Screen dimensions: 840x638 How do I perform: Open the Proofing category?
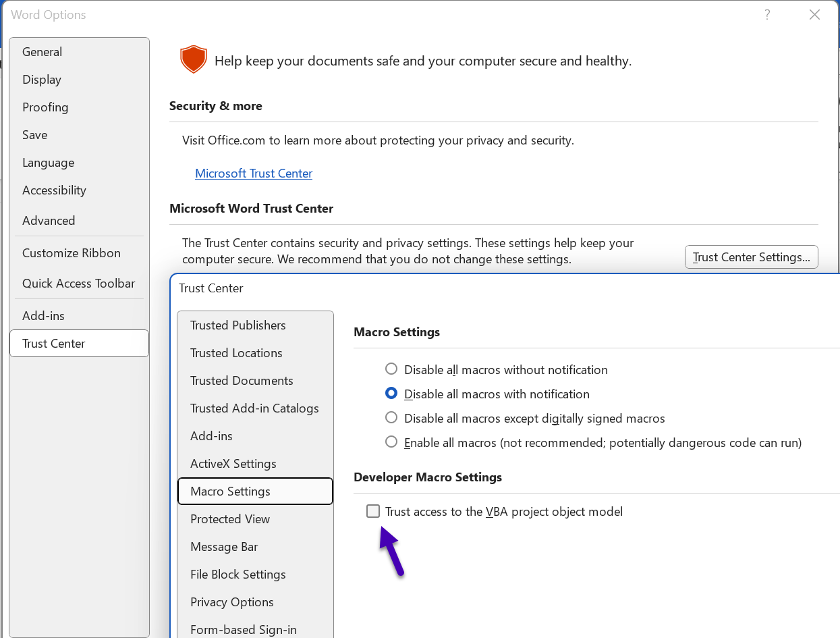[80, 107]
